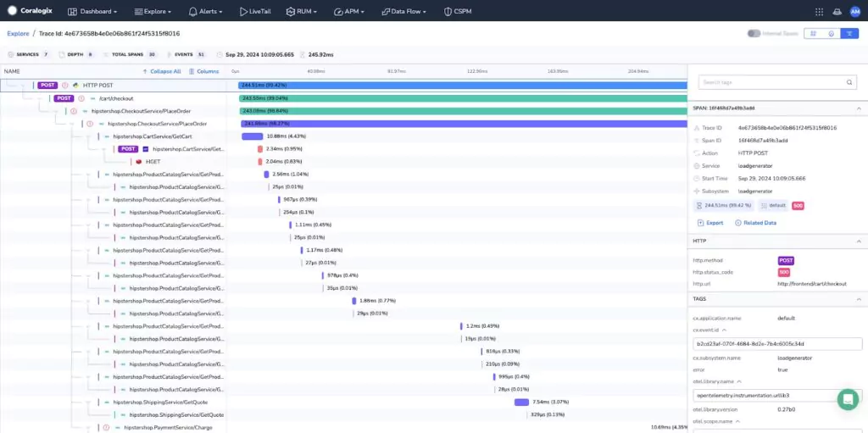Viewport: 868px width, 433px height.
Task: Collapse the SPAN 16f468d7a49b3add section
Action: click(x=859, y=108)
